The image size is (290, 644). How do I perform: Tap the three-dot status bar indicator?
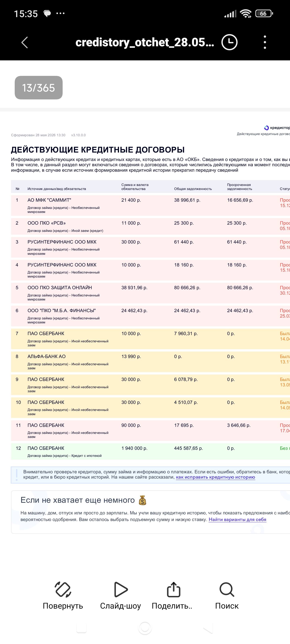pos(60,13)
